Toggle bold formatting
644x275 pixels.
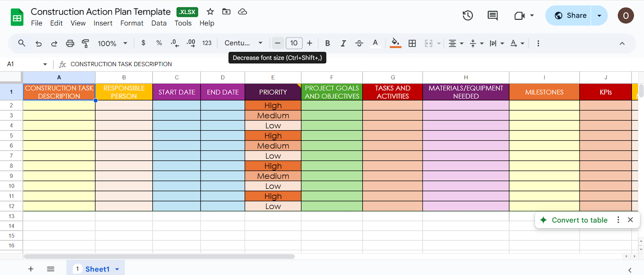coord(328,43)
